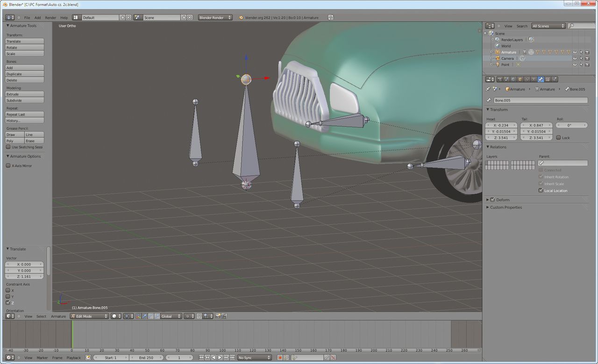Enable X-Axis Mirror checkbox
This screenshot has height=364, width=598.
coord(8,166)
